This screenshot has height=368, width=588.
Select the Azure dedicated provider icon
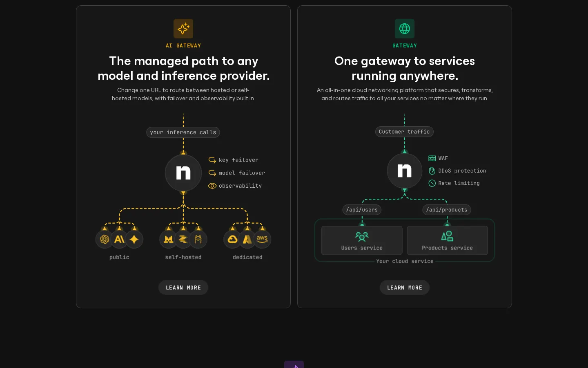247,239
